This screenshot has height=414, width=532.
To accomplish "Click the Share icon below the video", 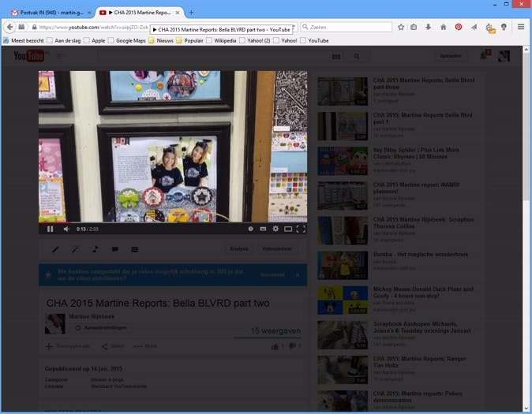I will click(x=104, y=346).
